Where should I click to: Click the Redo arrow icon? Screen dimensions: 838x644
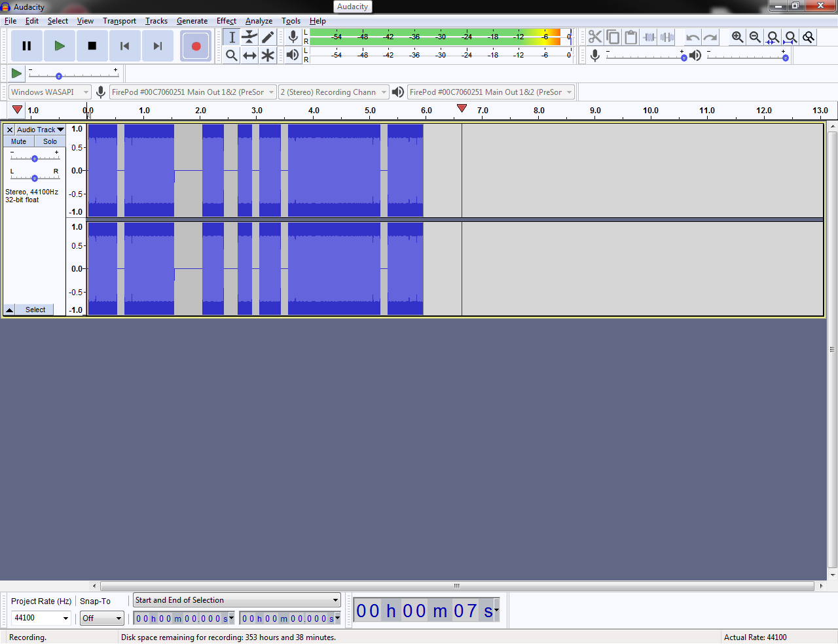(x=710, y=37)
